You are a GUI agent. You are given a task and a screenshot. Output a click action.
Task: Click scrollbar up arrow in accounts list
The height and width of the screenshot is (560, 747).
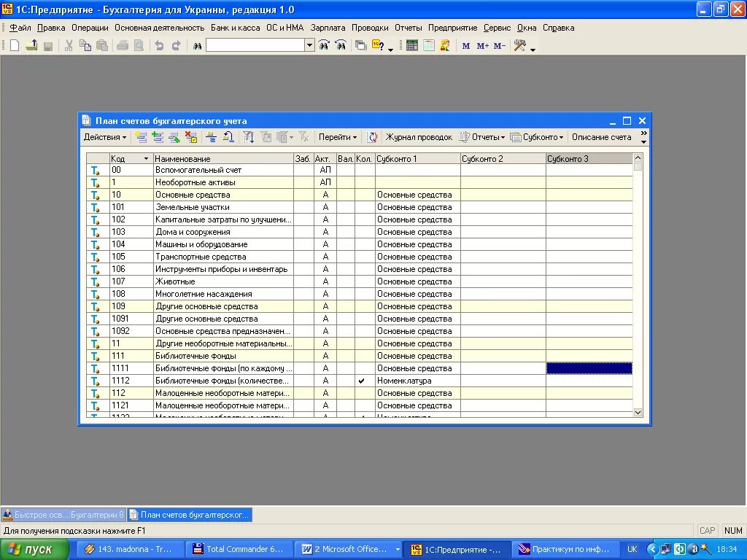point(638,157)
